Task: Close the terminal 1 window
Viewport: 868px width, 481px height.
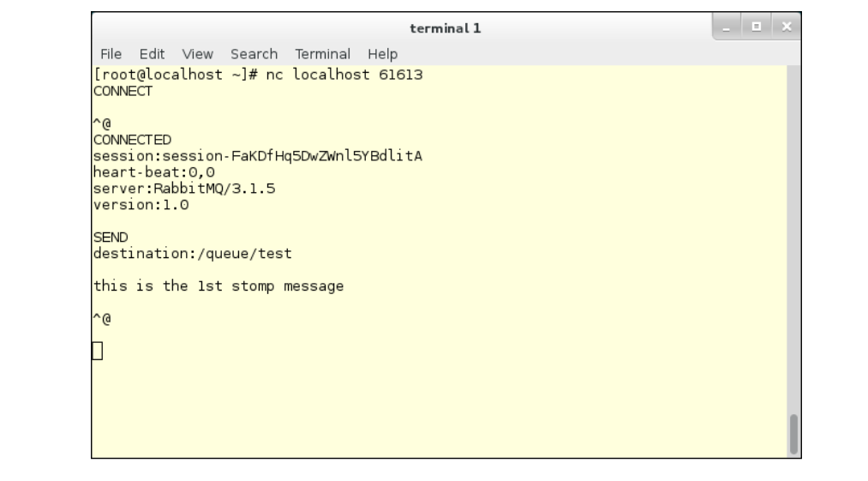Action: point(786,27)
